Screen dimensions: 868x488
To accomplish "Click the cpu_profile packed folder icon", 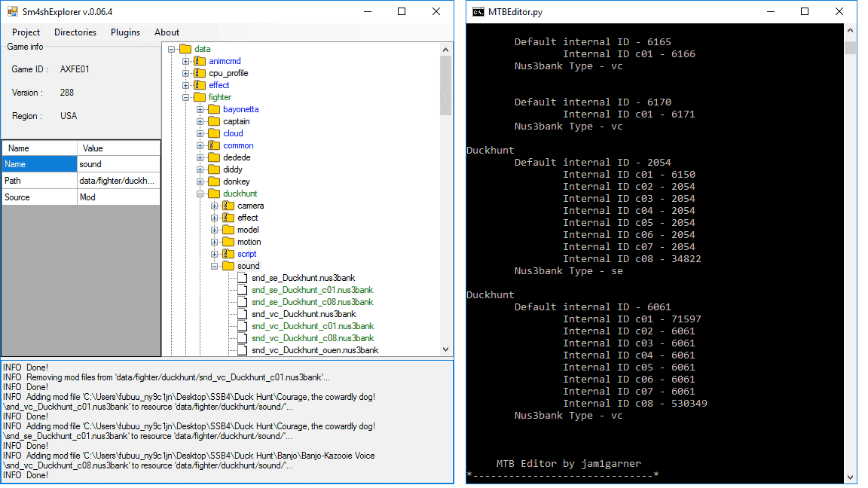I will tap(200, 73).
